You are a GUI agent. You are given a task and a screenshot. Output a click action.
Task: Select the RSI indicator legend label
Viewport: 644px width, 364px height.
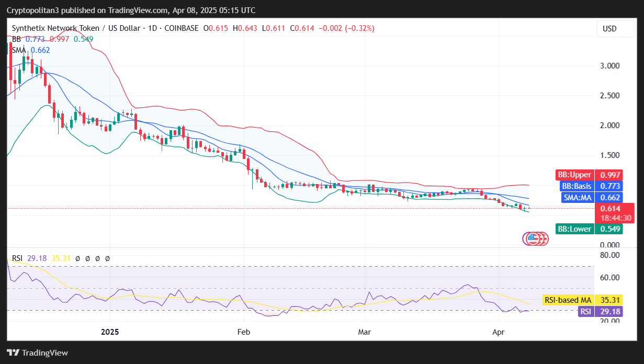17,258
